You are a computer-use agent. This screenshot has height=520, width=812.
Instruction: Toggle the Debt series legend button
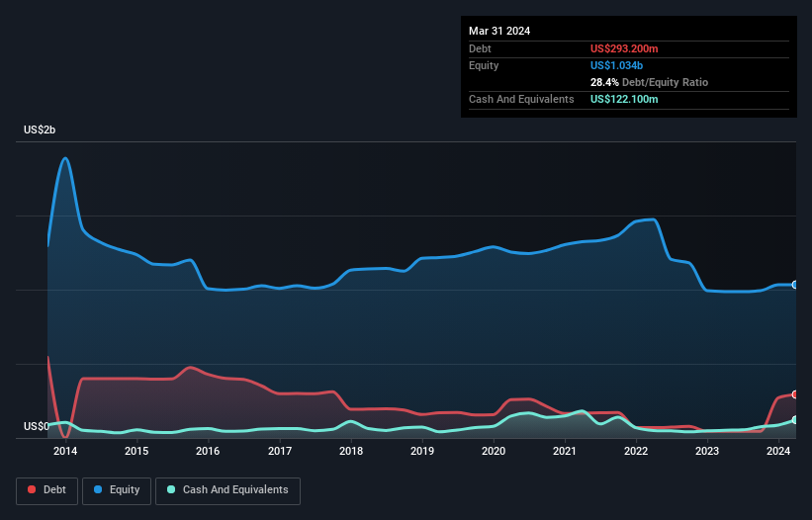tap(47, 490)
